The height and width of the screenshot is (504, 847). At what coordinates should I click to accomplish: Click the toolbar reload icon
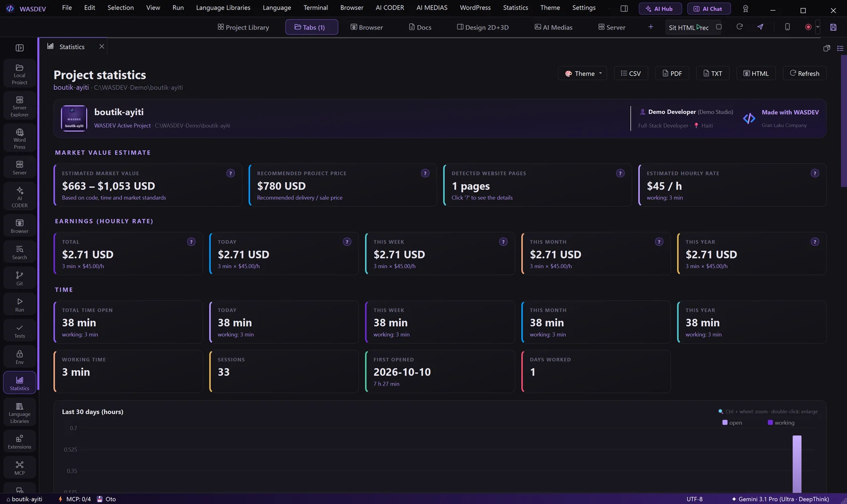pyautogui.click(x=740, y=27)
